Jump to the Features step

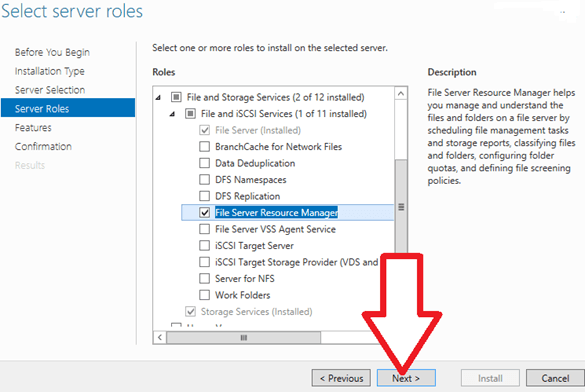coord(33,128)
